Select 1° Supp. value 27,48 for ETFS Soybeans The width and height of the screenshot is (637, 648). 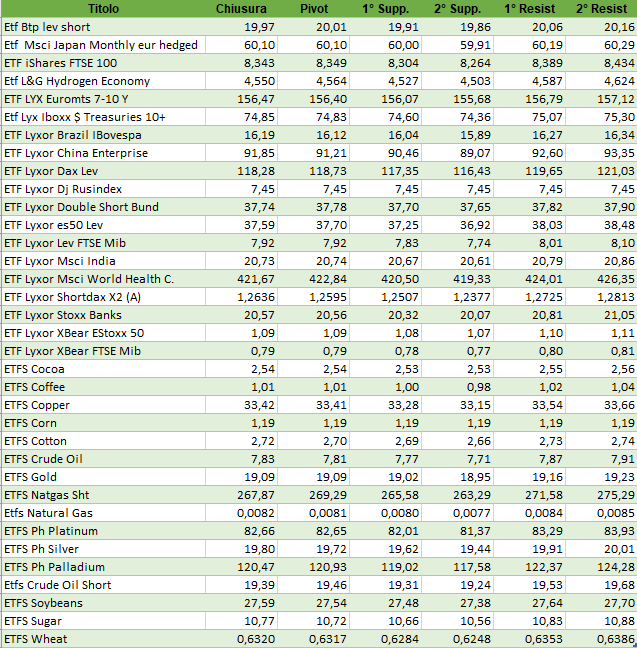point(385,603)
